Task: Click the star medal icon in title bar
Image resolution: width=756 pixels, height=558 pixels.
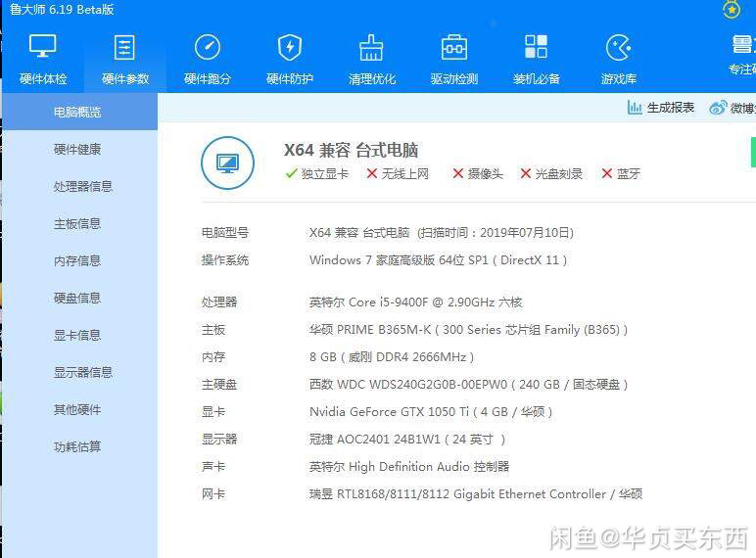Action: [732, 9]
